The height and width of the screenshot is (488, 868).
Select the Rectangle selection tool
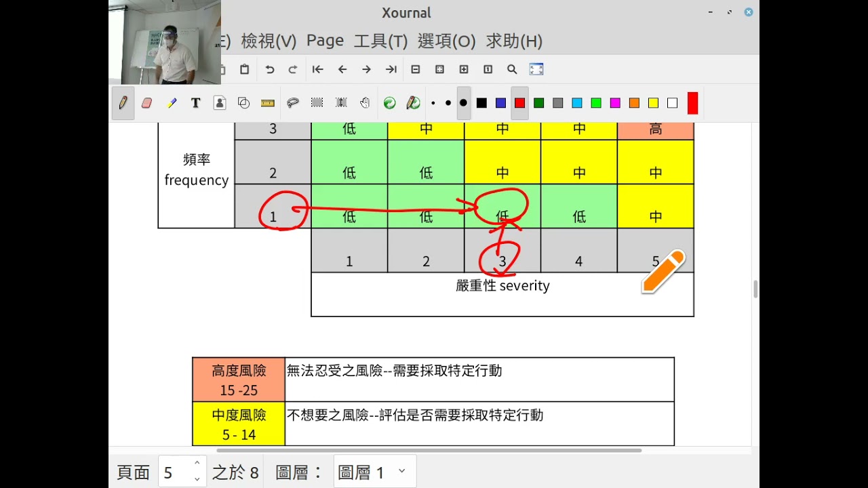pos(317,103)
